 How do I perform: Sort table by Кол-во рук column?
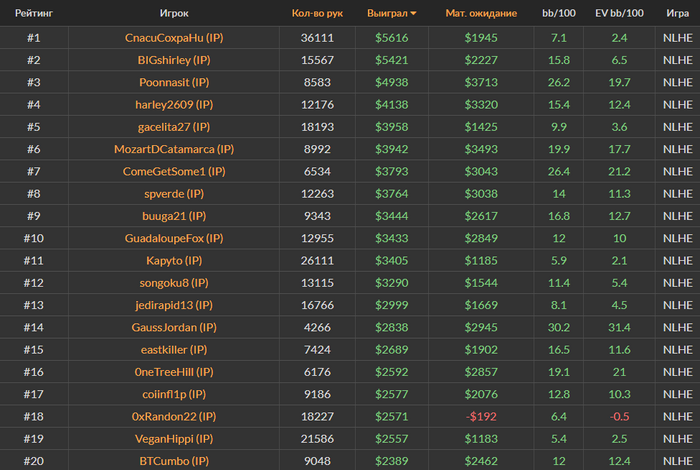[x=317, y=13]
